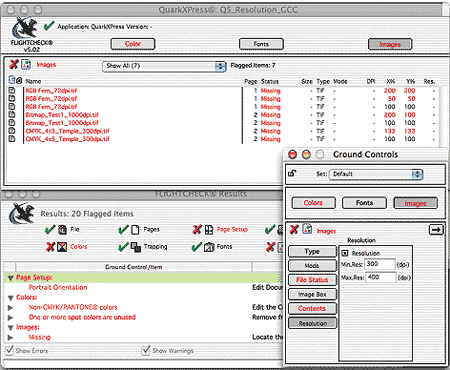Click icon of last CMYK_4x3_Temple_300dpi.tif row
Image resolution: width=450 pixels, height=370 pixels.
click(12, 139)
